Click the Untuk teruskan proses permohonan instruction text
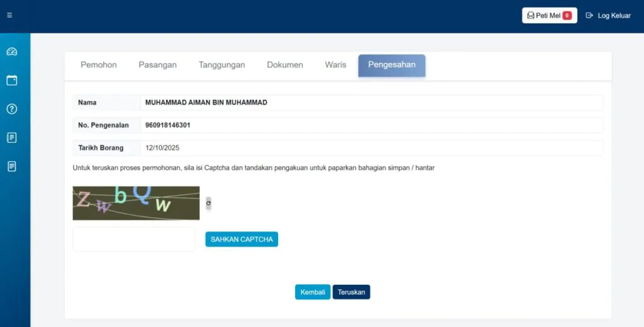The width and height of the screenshot is (644, 327). coord(253,168)
